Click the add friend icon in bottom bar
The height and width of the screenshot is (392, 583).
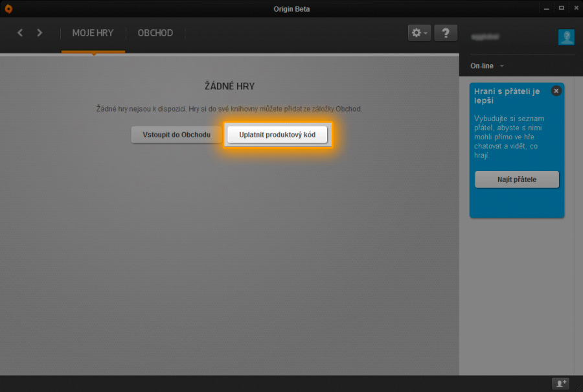pos(561,384)
